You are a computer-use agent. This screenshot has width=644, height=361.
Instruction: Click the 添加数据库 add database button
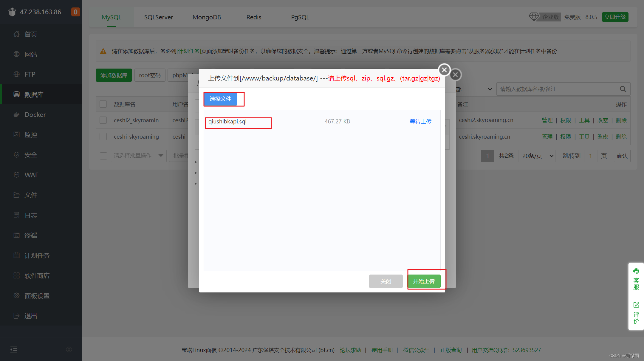point(114,75)
